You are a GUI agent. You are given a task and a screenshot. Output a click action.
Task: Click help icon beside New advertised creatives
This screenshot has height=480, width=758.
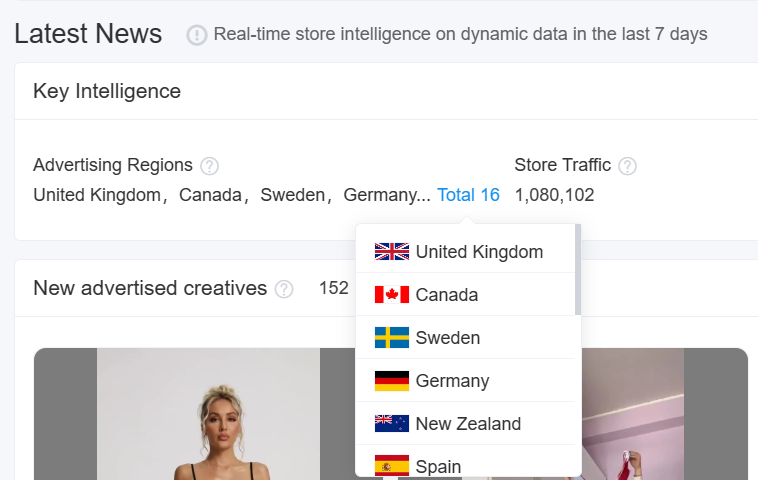pos(284,289)
